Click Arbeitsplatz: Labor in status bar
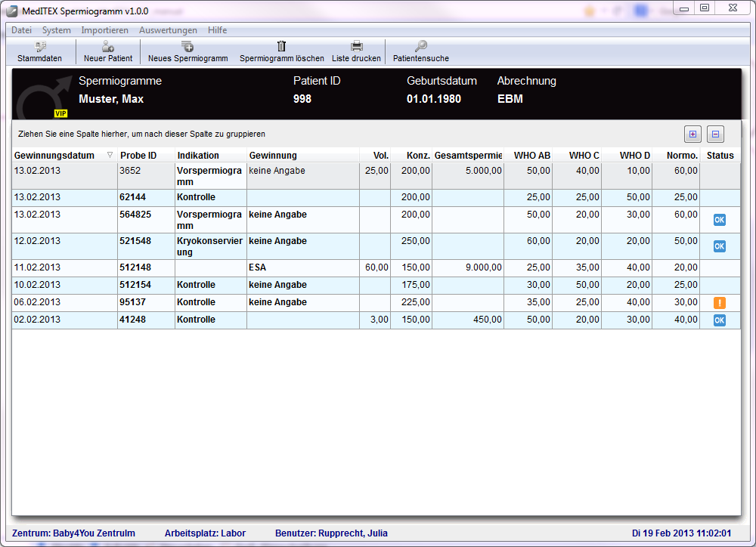Image resolution: width=756 pixels, height=547 pixels. pyautogui.click(x=205, y=533)
